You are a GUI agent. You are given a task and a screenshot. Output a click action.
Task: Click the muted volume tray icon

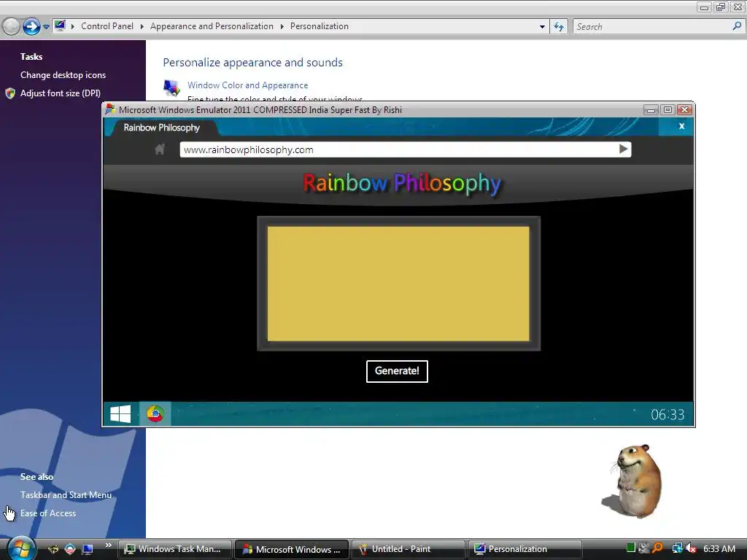click(x=691, y=548)
